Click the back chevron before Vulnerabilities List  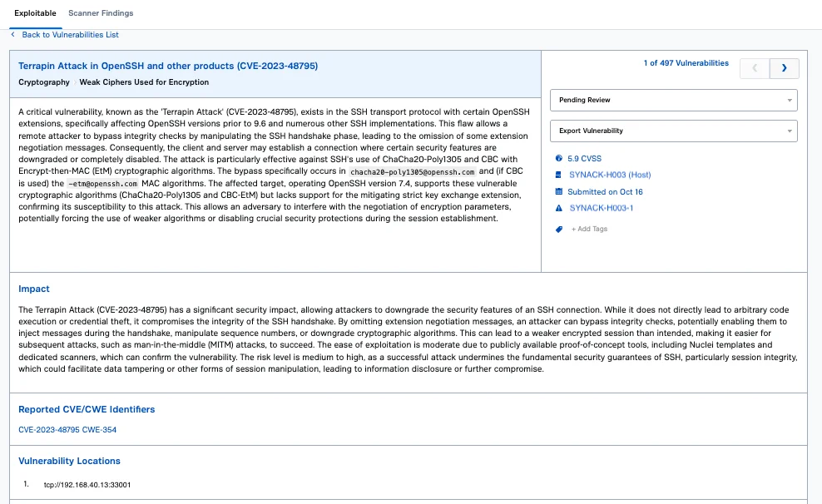tap(12, 35)
